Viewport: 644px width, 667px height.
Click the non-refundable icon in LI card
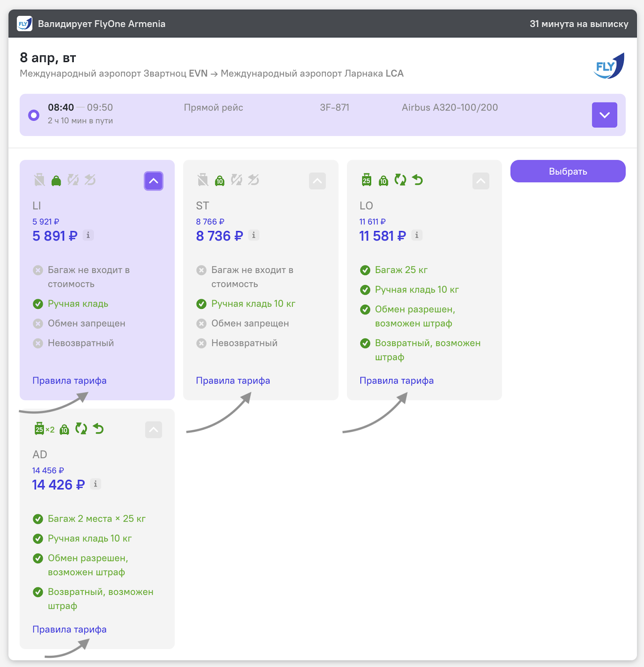(90, 180)
